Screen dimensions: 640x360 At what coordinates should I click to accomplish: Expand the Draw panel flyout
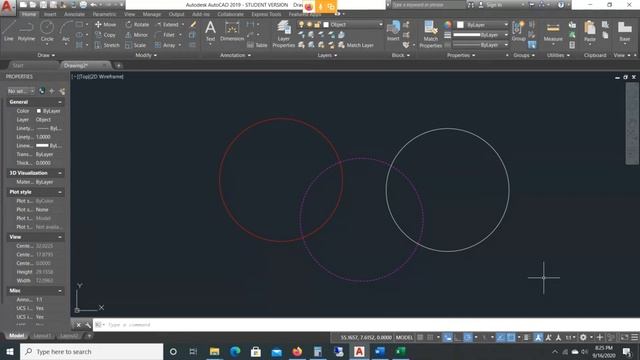coord(46,55)
